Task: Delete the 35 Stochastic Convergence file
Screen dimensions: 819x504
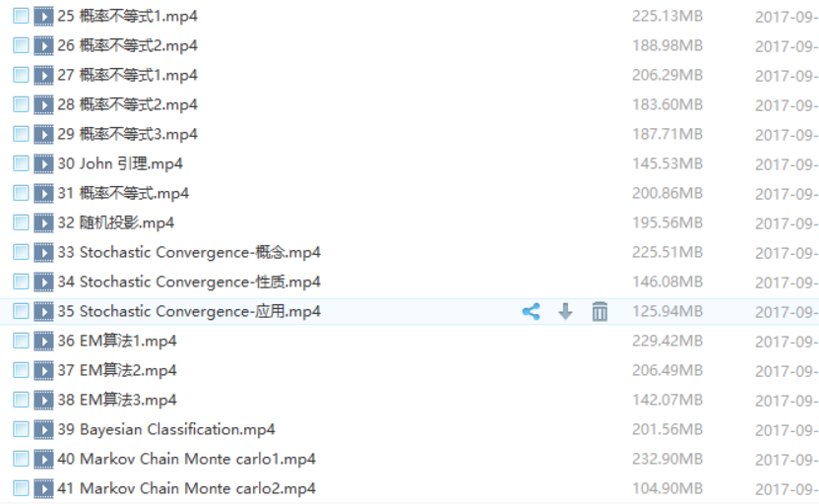Action: (x=599, y=312)
